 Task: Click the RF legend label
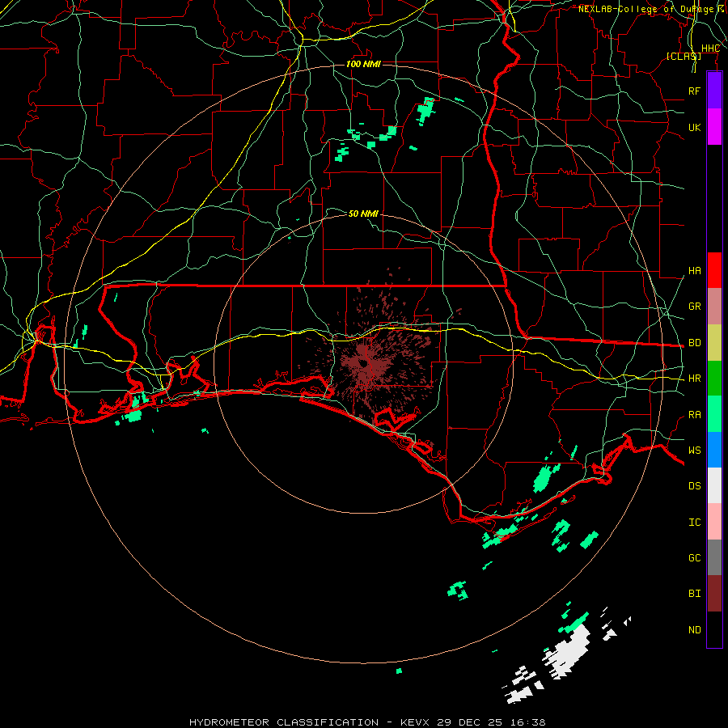click(694, 91)
